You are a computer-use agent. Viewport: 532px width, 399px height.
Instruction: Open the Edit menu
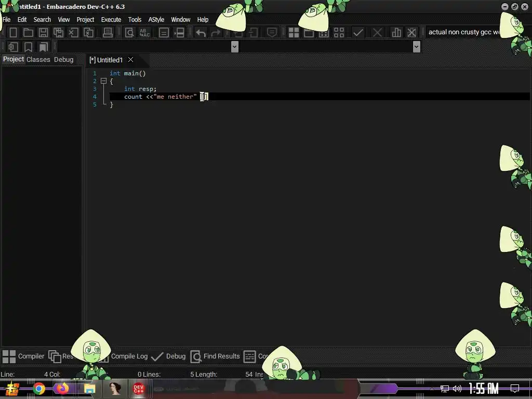22,20
